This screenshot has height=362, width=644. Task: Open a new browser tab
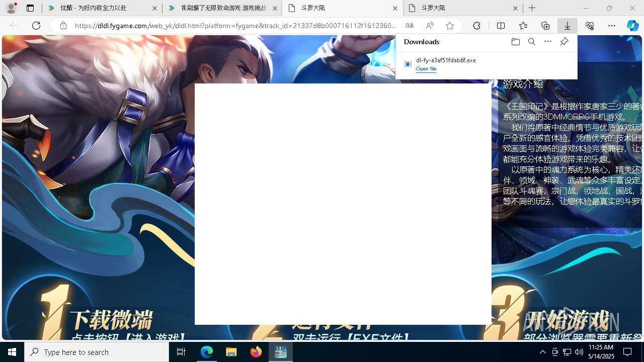pyautogui.click(x=532, y=8)
